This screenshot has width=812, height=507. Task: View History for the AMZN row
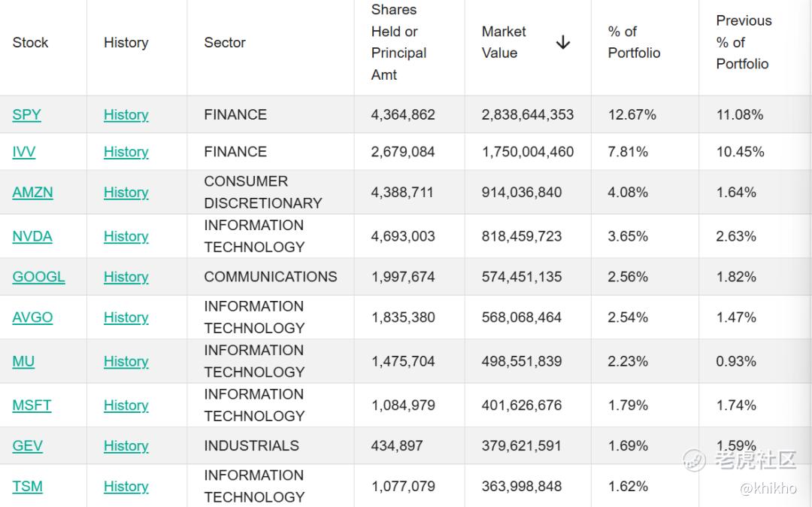[126, 192]
